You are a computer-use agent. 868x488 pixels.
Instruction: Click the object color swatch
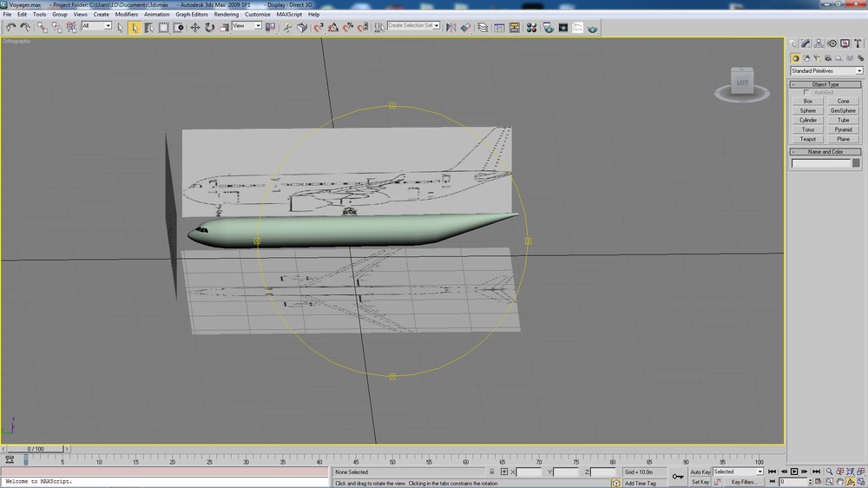[856, 163]
